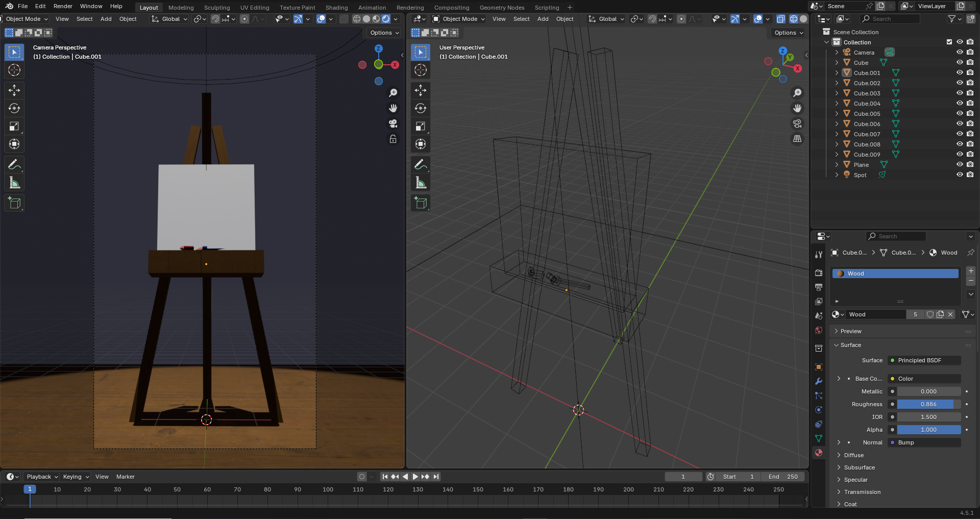Image resolution: width=980 pixels, height=519 pixels.
Task: Expand the Subsurface material panel
Action: click(x=860, y=467)
